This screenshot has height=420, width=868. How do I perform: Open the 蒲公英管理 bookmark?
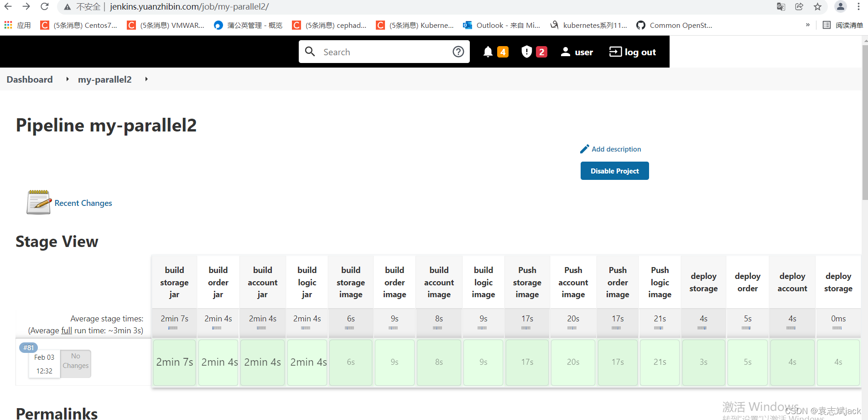click(249, 25)
